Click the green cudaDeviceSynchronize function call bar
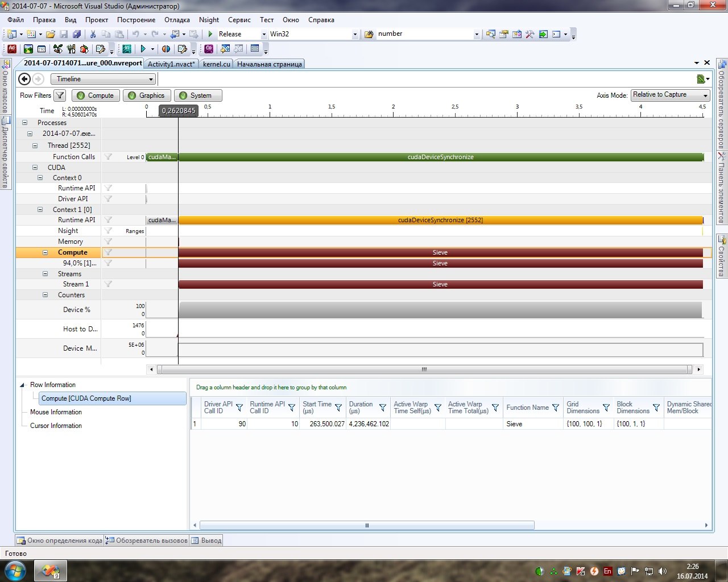The width and height of the screenshot is (728, 582). click(441, 157)
